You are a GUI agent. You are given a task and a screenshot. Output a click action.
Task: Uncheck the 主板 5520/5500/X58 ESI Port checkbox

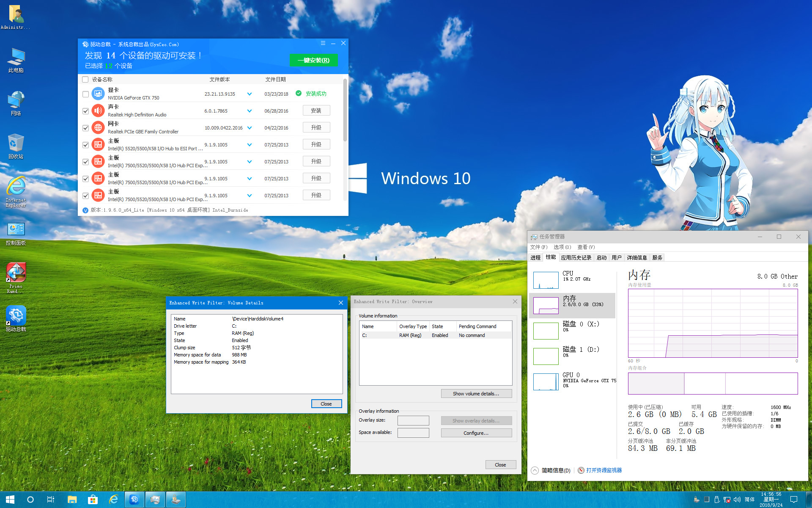(85, 145)
